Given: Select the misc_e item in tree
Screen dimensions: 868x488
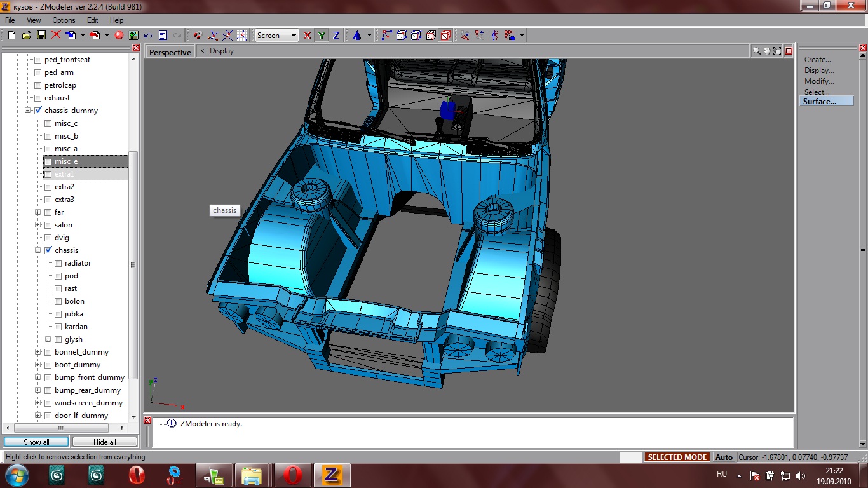Looking at the screenshot, I should tap(66, 161).
